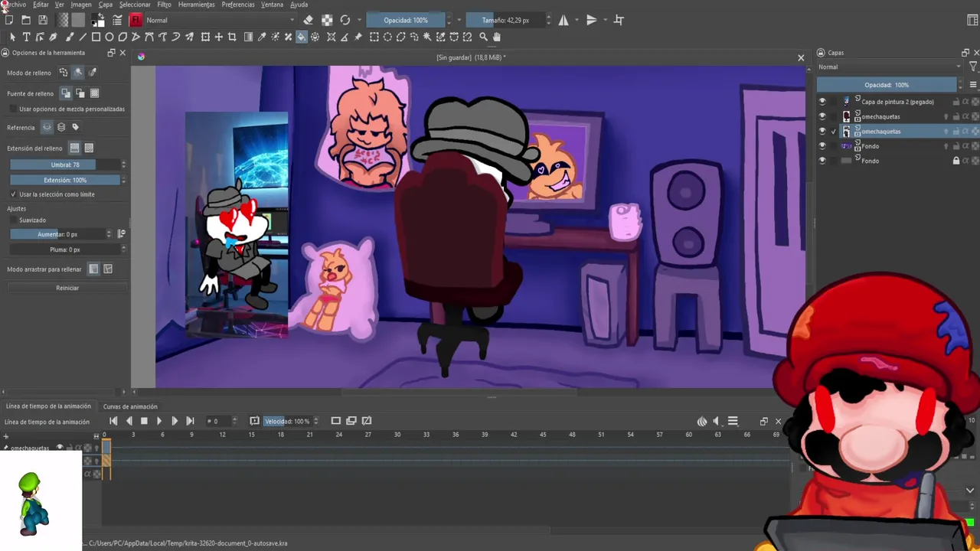
Task: Toggle timeline audio mute
Action: tap(717, 421)
